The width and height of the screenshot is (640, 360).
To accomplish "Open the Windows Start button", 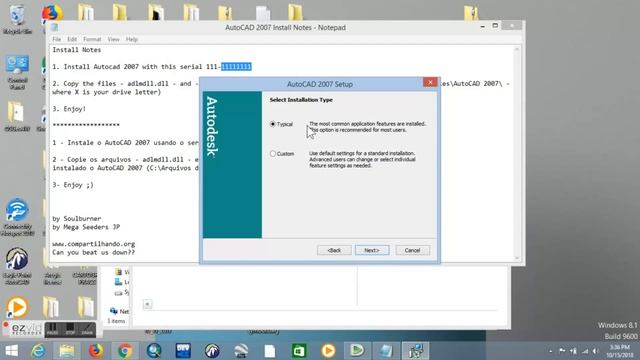I will 11,351.
